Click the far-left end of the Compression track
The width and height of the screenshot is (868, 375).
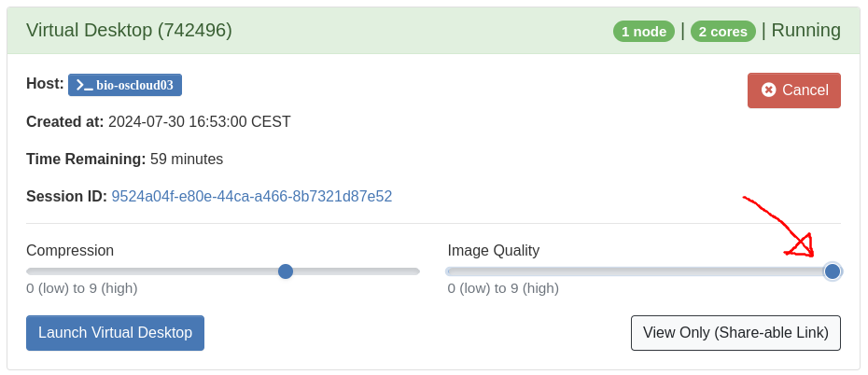coord(30,271)
